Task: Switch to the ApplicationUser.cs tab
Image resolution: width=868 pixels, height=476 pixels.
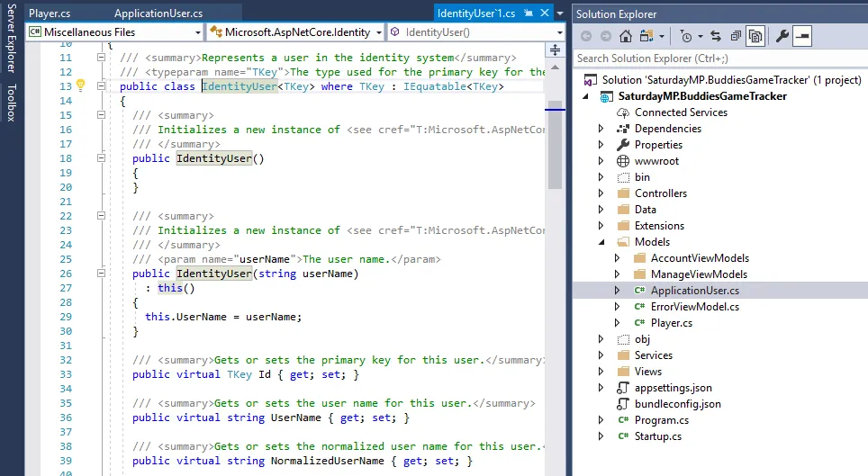Action: point(158,13)
